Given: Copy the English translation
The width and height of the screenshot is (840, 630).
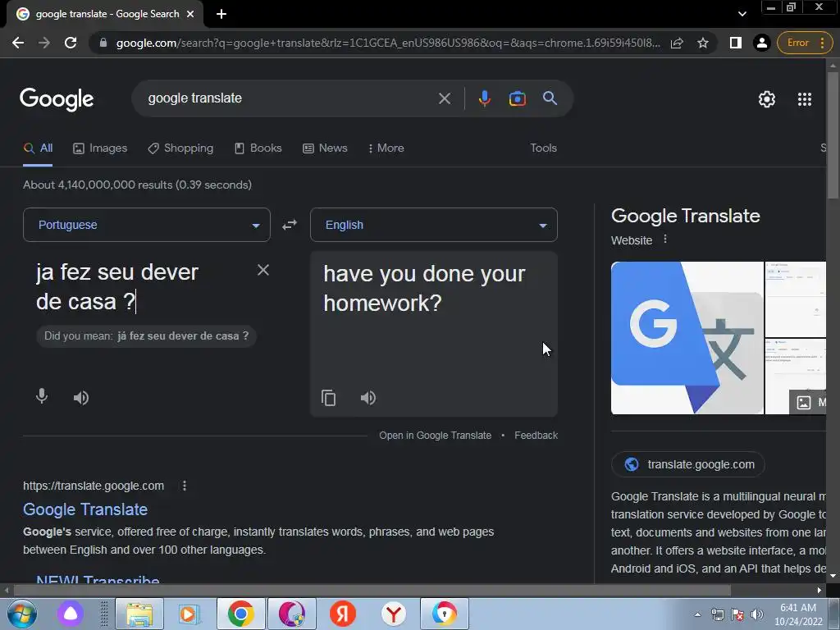Looking at the screenshot, I should point(328,398).
